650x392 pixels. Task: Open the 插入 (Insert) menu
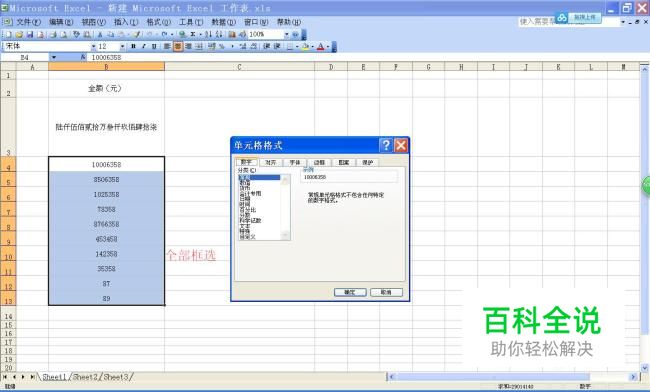(126, 22)
